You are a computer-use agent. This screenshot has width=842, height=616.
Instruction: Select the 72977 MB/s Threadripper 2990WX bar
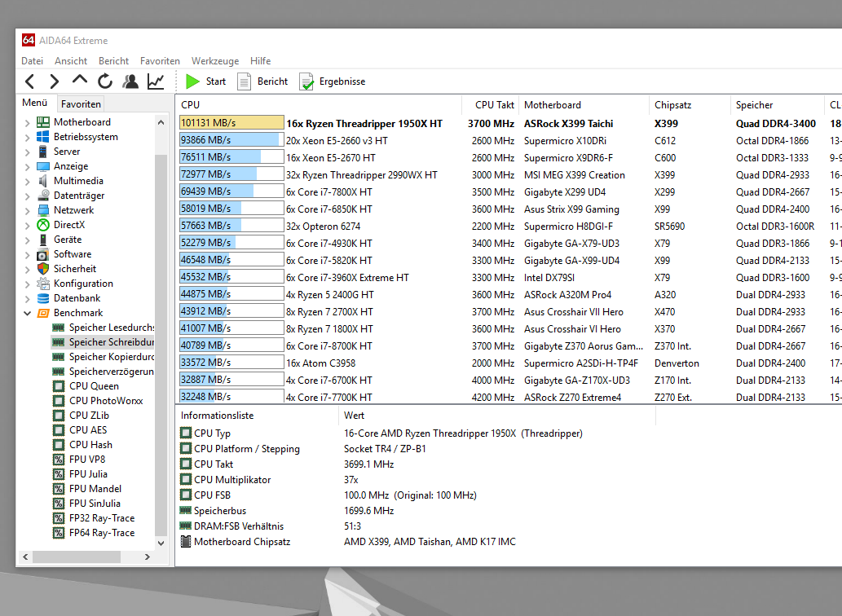pos(231,174)
